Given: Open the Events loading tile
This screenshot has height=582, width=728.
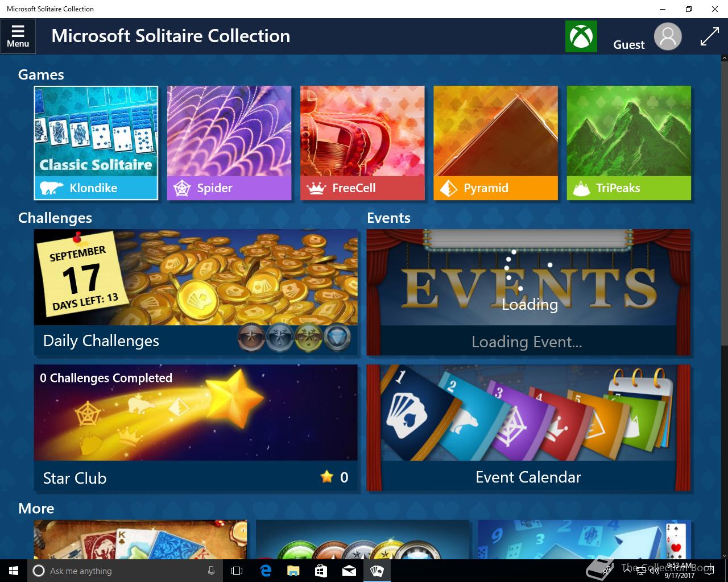Looking at the screenshot, I should pos(528,293).
